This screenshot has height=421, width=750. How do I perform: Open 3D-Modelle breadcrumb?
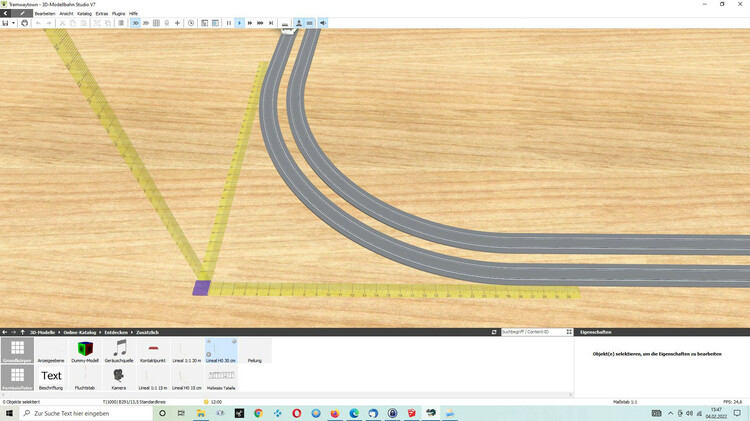click(43, 332)
